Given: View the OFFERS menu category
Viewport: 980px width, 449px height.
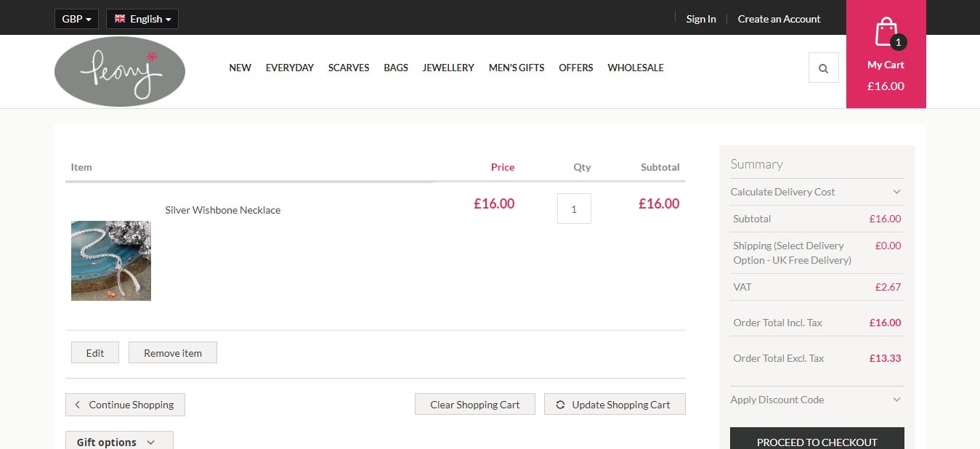Looking at the screenshot, I should pos(576,68).
